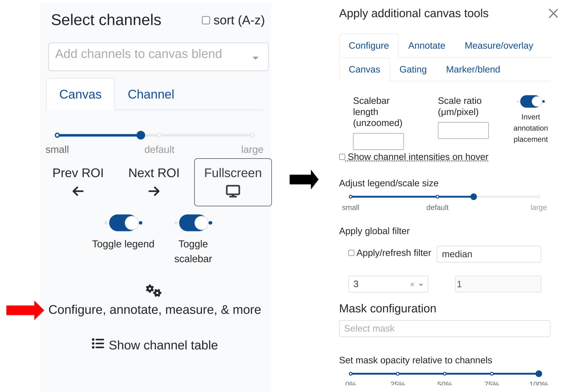Clear the filter size value 3
The height and width of the screenshot is (392, 565).
coord(412,285)
